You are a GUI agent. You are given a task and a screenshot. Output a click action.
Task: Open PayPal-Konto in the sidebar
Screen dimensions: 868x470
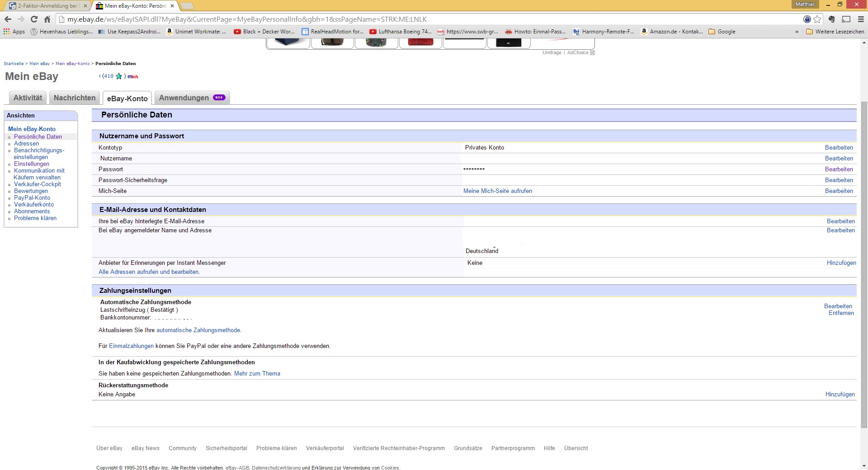pyautogui.click(x=32, y=197)
